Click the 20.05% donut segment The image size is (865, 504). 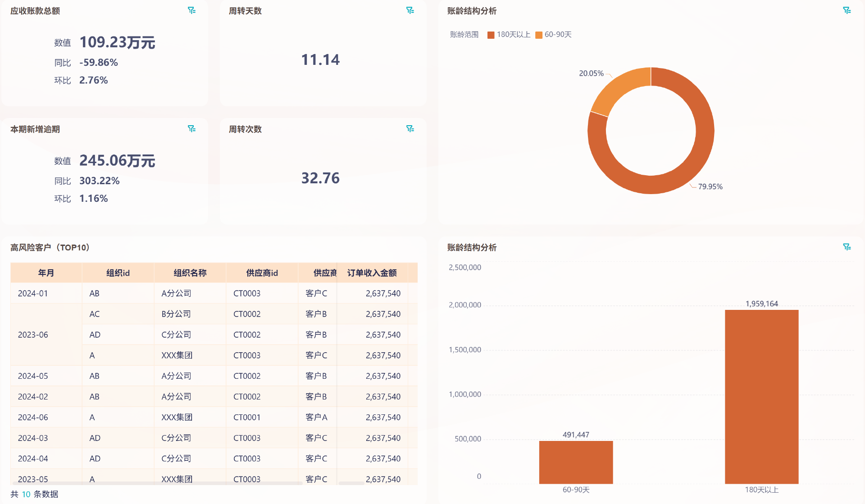[x=619, y=87]
